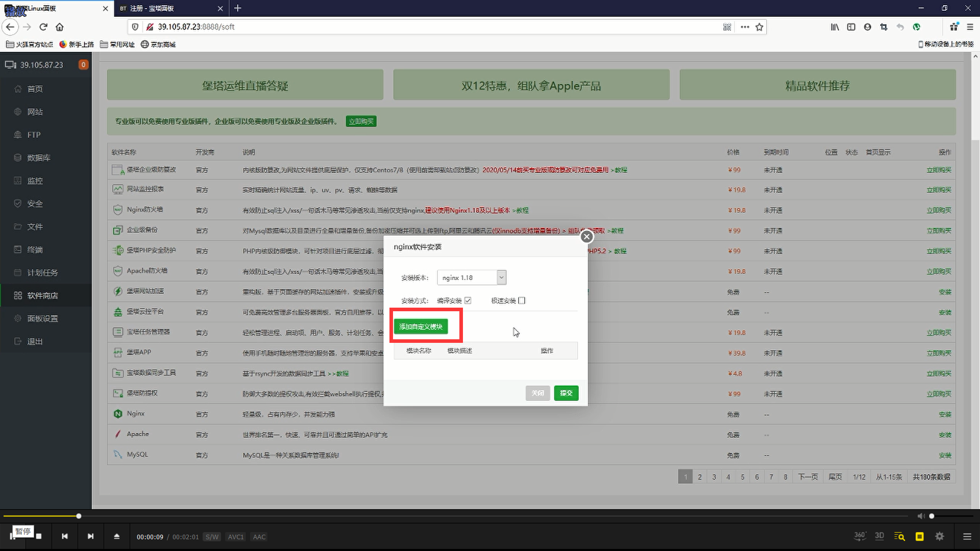Open Firefox hamburger application menu
Image resolution: width=980 pixels, height=551 pixels.
970,27
